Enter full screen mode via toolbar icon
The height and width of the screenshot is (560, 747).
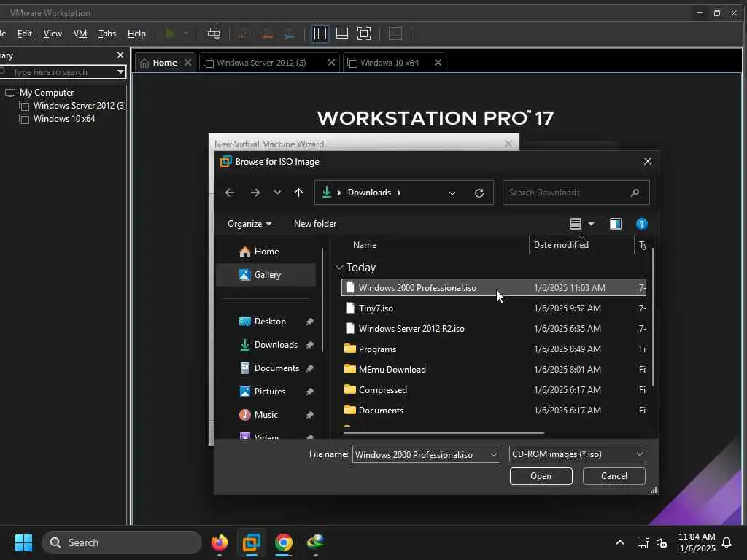pyautogui.click(x=364, y=34)
